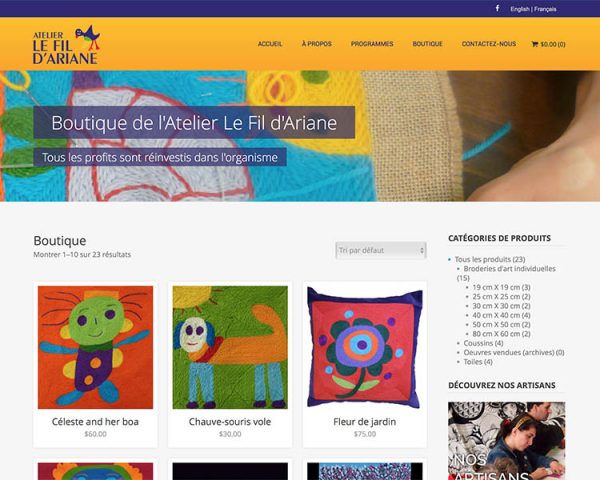Screen dimensions: 600x480
Task: Click the shopping cart icon
Action: pos(535,44)
